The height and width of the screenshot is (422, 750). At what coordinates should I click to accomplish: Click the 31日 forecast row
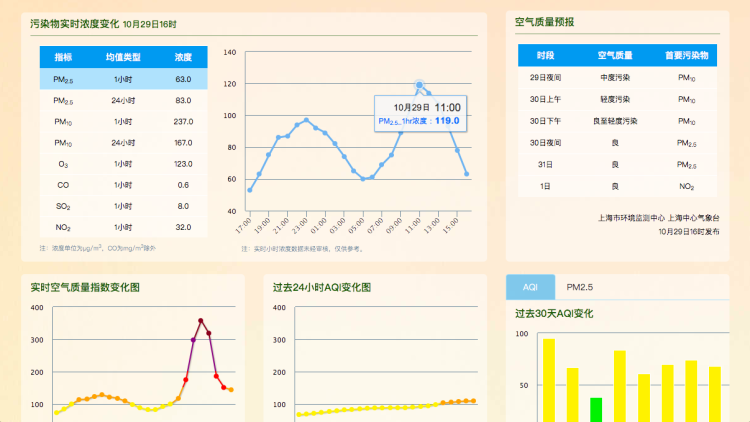(617, 164)
